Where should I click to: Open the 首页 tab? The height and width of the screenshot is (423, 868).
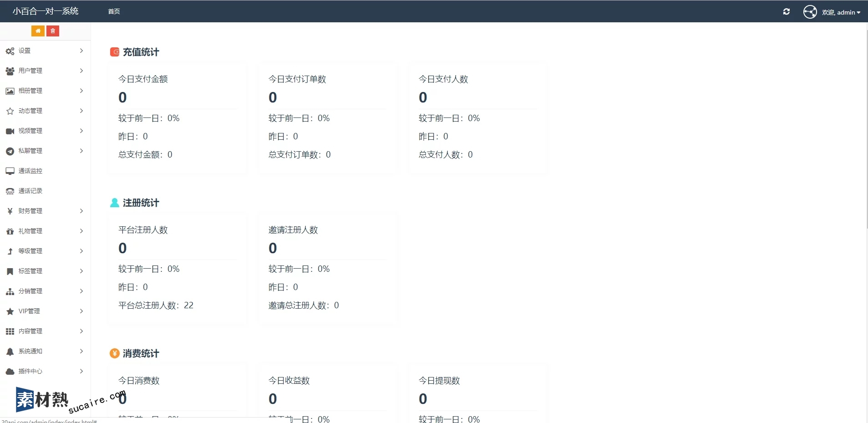click(114, 11)
